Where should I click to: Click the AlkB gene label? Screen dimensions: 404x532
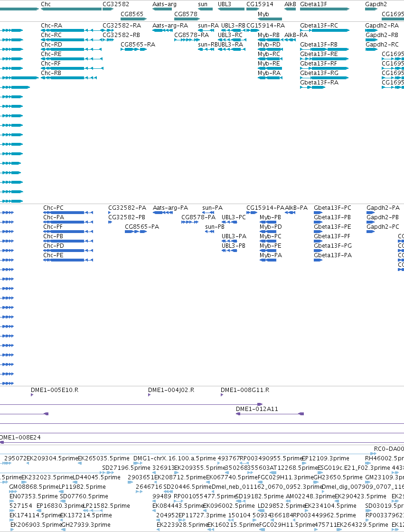(290, 4)
